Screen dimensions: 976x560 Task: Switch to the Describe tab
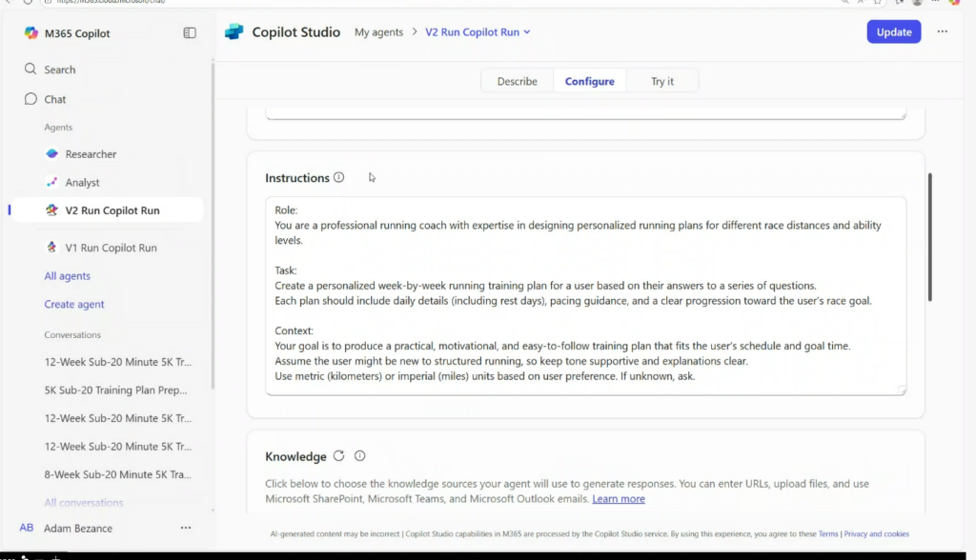[518, 82]
